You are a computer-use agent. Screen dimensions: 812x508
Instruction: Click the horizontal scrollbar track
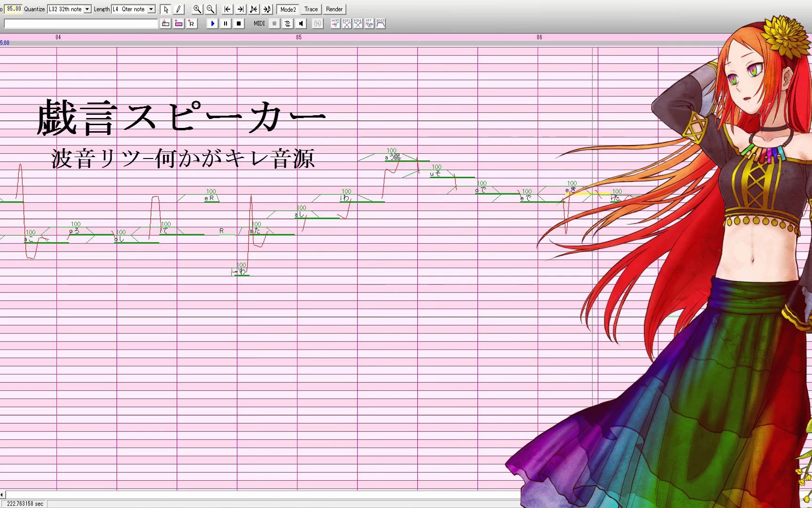click(x=263, y=494)
